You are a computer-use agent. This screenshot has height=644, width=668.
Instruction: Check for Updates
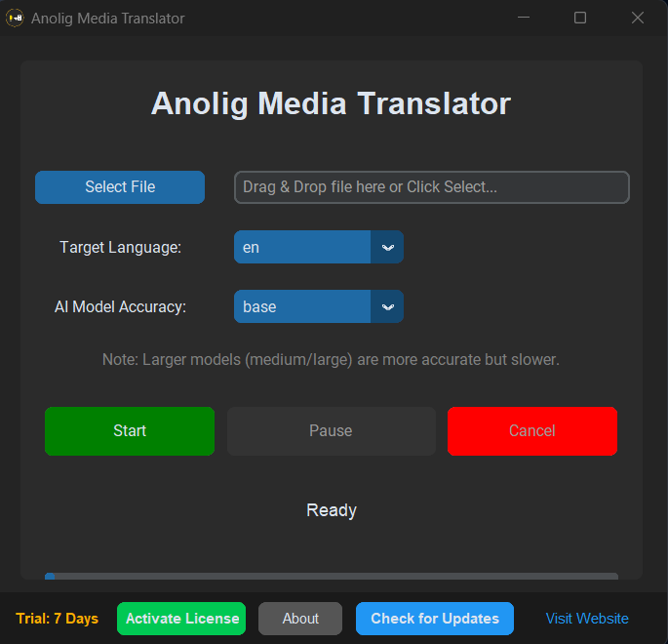click(435, 619)
